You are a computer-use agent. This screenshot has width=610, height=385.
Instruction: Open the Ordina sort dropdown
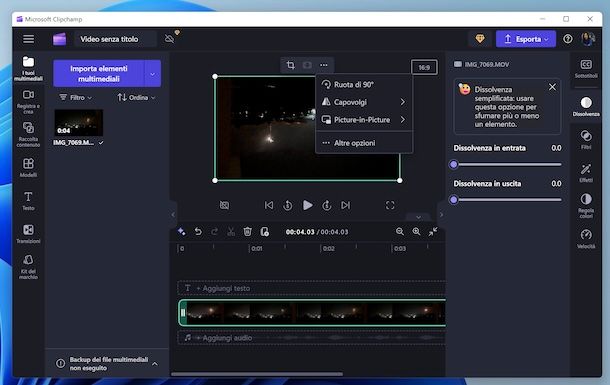[136, 98]
